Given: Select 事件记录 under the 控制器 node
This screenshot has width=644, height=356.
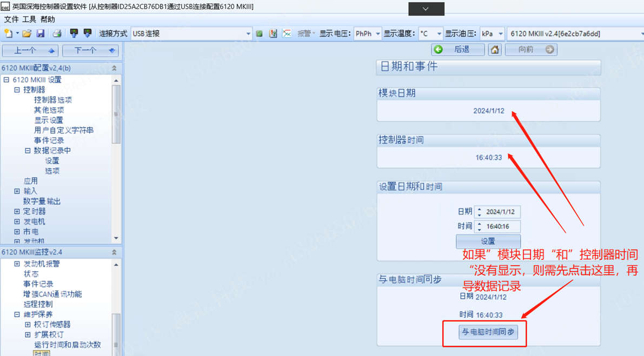Looking at the screenshot, I should point(49,140).
